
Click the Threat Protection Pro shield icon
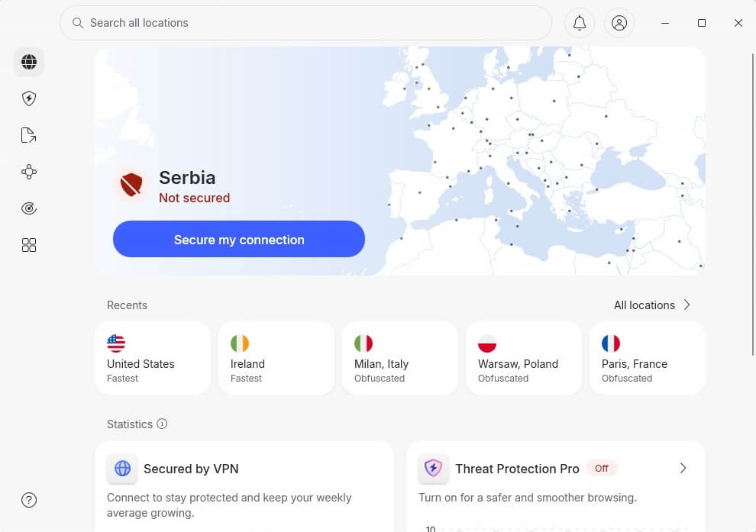(x=434, y=469)
